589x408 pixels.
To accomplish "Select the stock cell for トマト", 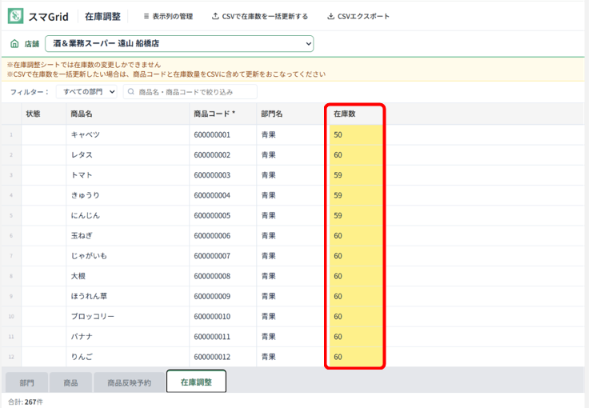I will click(355, 175).
